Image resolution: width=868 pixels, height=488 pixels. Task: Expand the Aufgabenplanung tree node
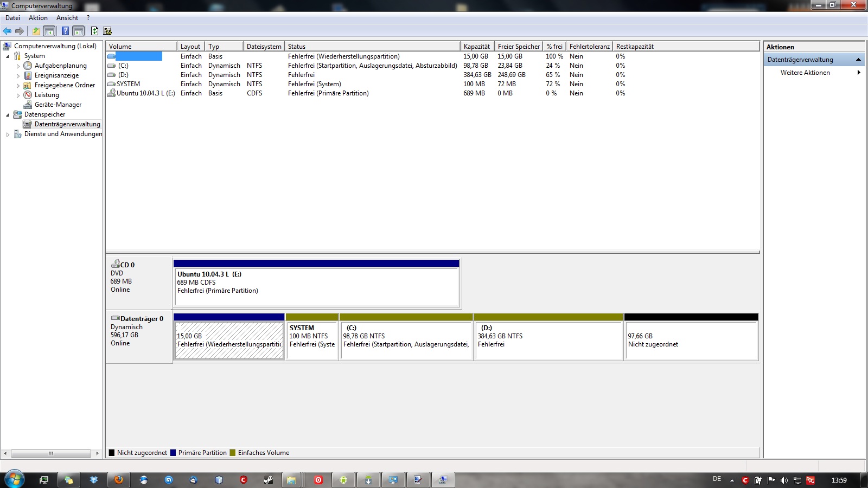[x=18, y=66]
